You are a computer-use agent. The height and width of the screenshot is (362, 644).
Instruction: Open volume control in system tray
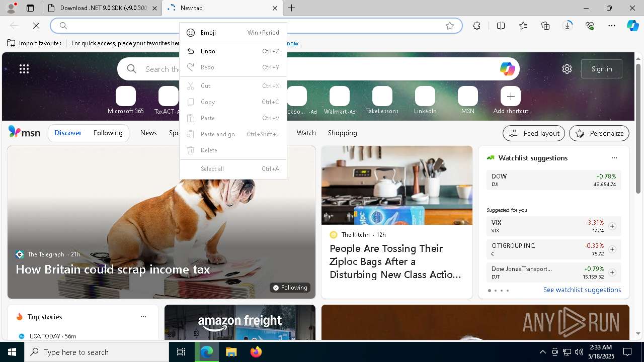coord(579,352)
